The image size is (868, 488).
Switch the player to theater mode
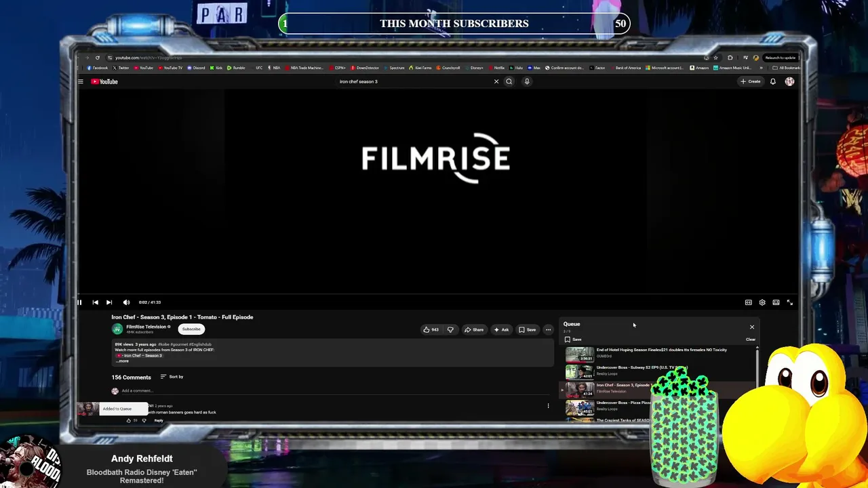[776, 302]
